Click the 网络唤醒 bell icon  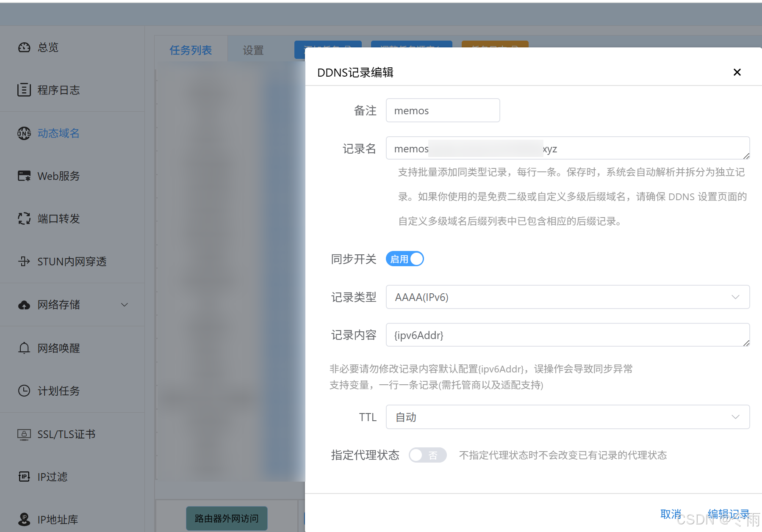click(x=24, y=348)
